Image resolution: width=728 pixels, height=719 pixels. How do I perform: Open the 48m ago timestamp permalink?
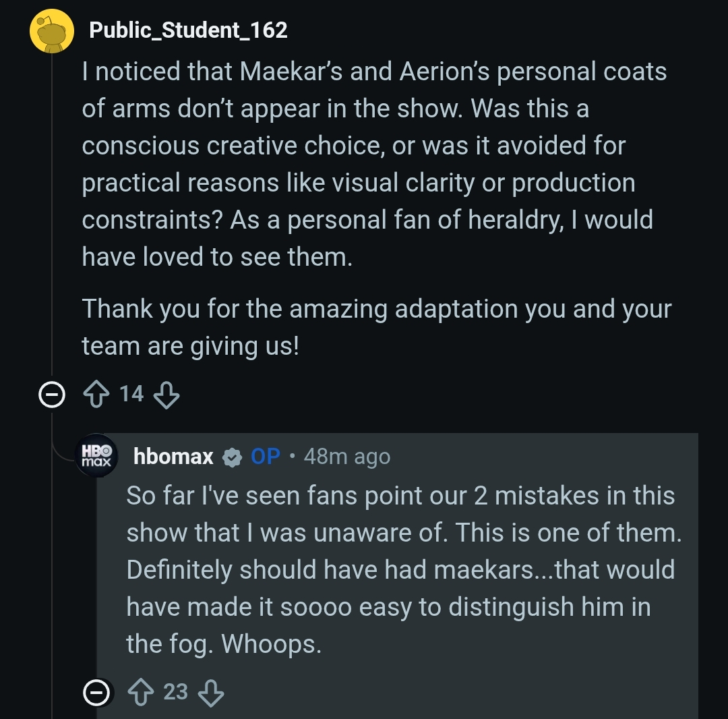point(346,457)
